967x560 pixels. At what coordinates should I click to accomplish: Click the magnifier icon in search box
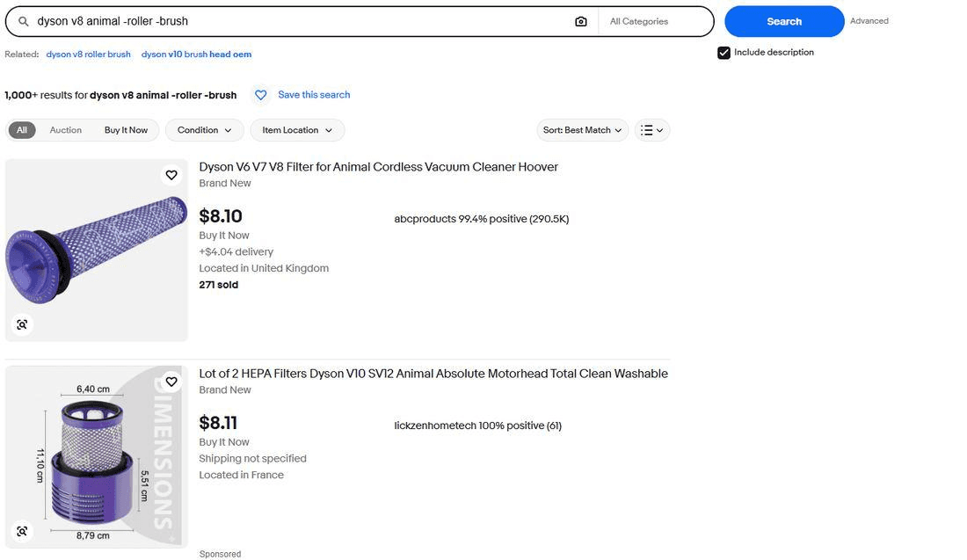(x=24, y=22)
